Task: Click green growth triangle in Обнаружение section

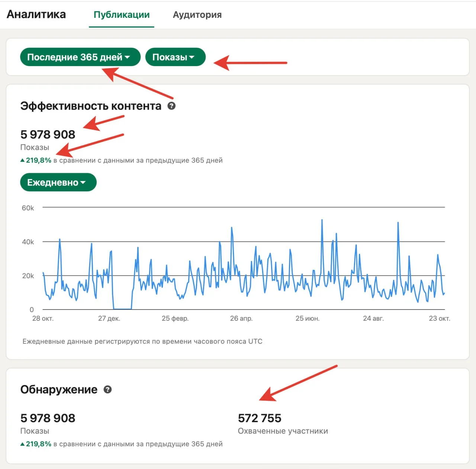Action: 23,444
